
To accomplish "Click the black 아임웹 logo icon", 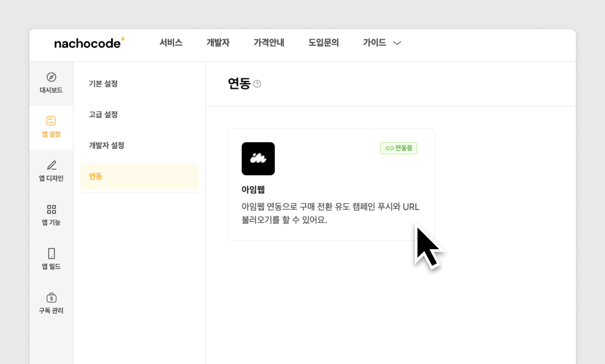I will pos(258,159).
